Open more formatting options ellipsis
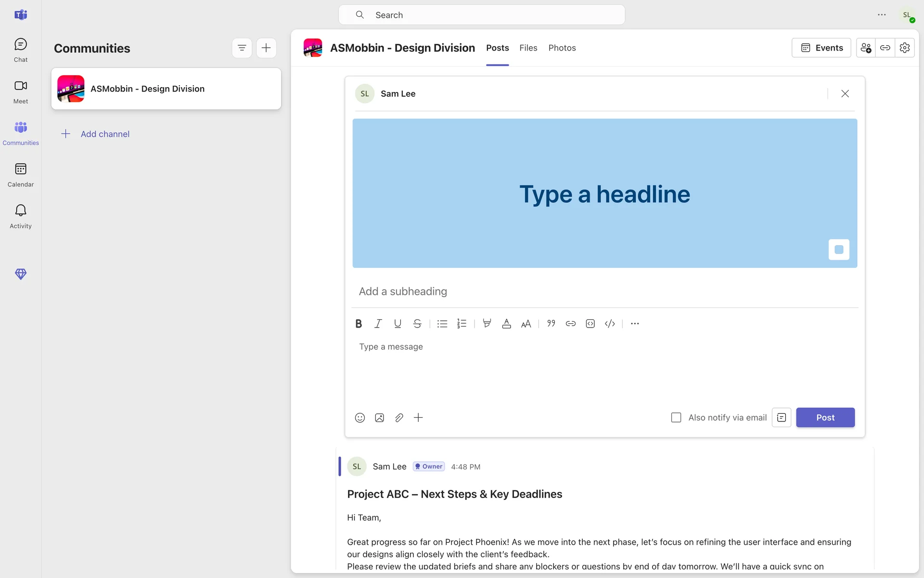The height and width of the screenshot is (578, 924). tap(635, 324)
